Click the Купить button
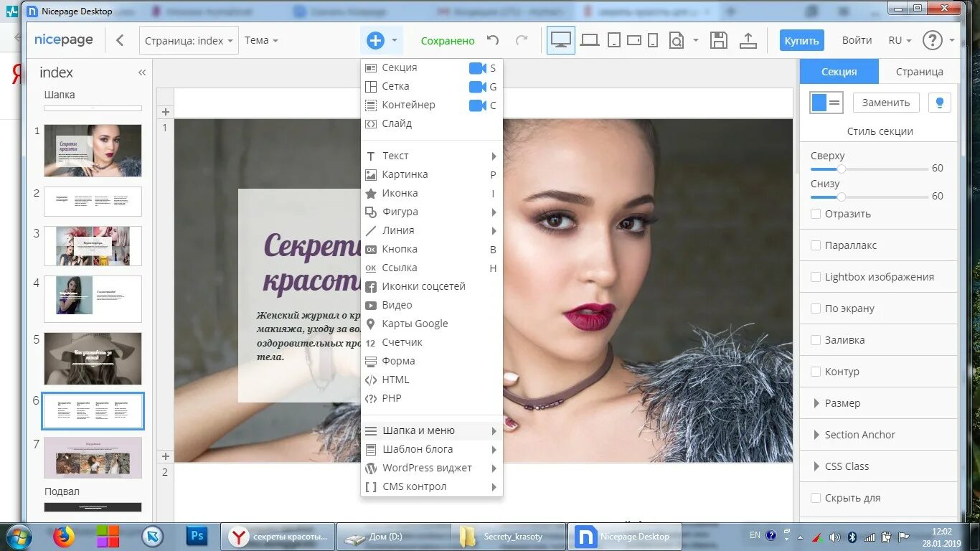 point(801,41)
